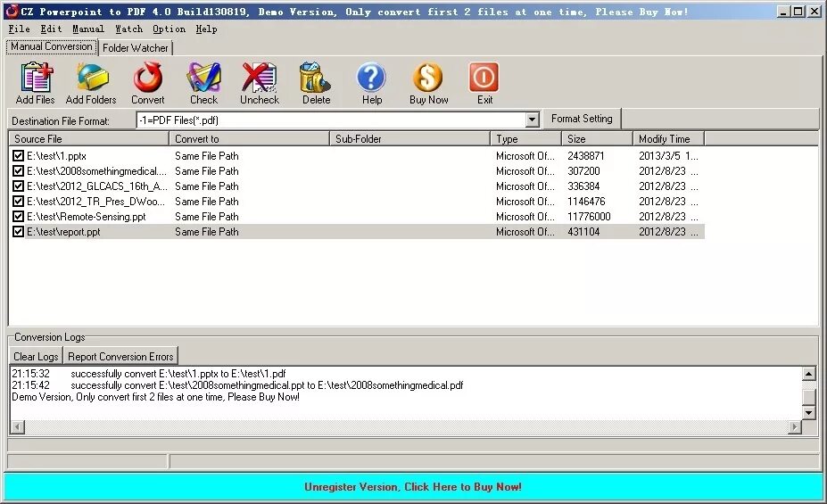Sort by the Convert to column header
The height and width of the screenshot is (504, 827).
coord(250,138)
